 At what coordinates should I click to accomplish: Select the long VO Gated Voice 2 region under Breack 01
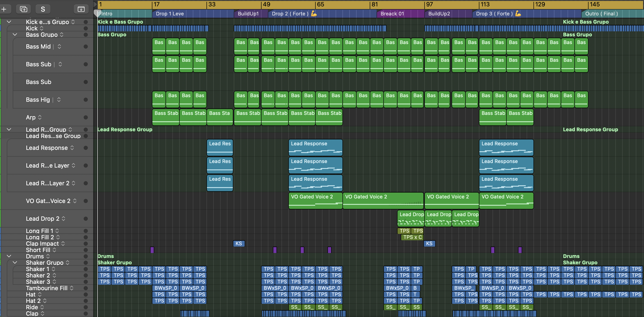(383, 201)
